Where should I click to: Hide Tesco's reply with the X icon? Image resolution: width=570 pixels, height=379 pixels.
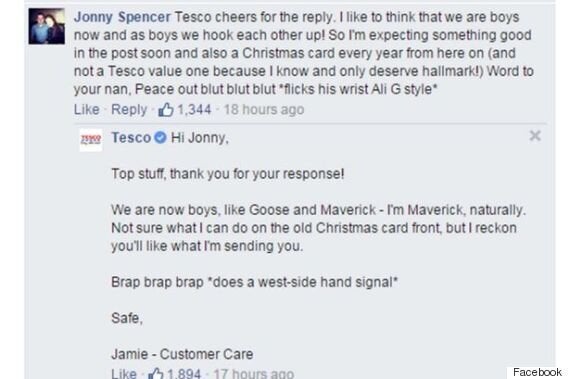[x=535, y=136]
